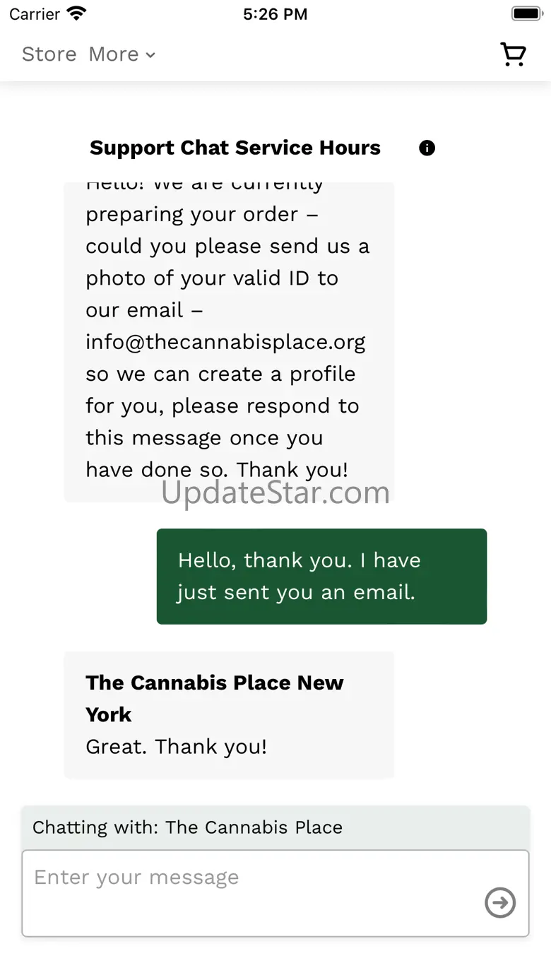This screenshot has height=980, width=551.
Task: Tap the 5:26 PM clock
Action: pos(275,14)
